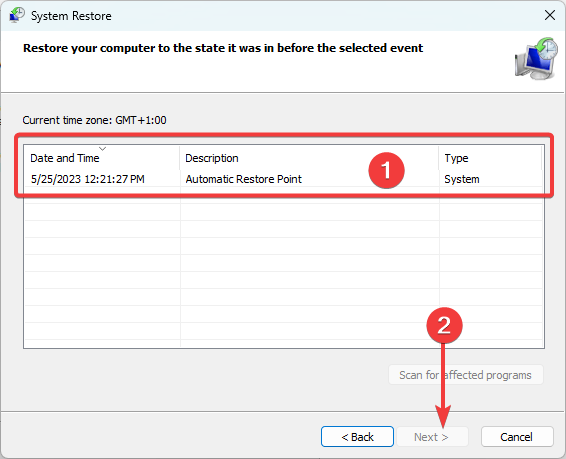This screenshot has height=459, width=566.
Task: Click the restore heading text
Action: pos(223,48)
